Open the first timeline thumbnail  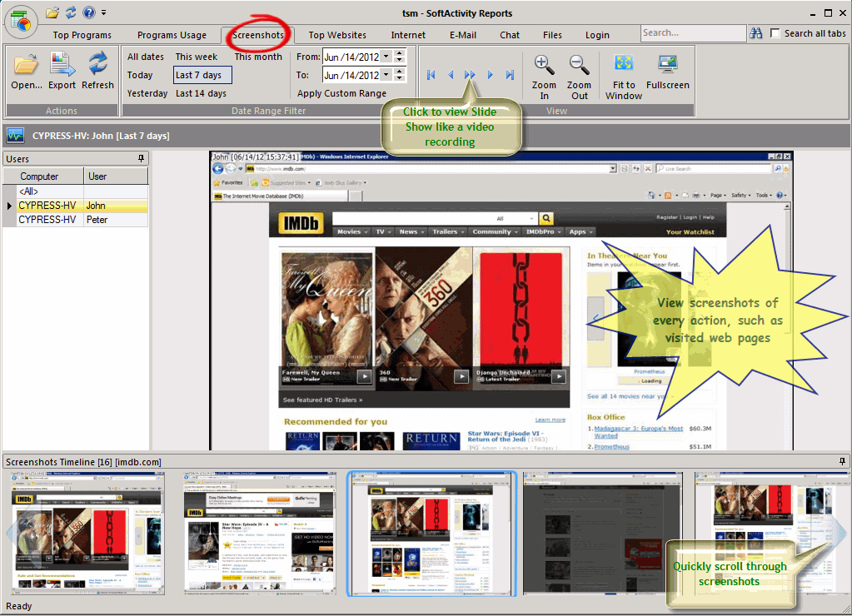coord(87,533)
